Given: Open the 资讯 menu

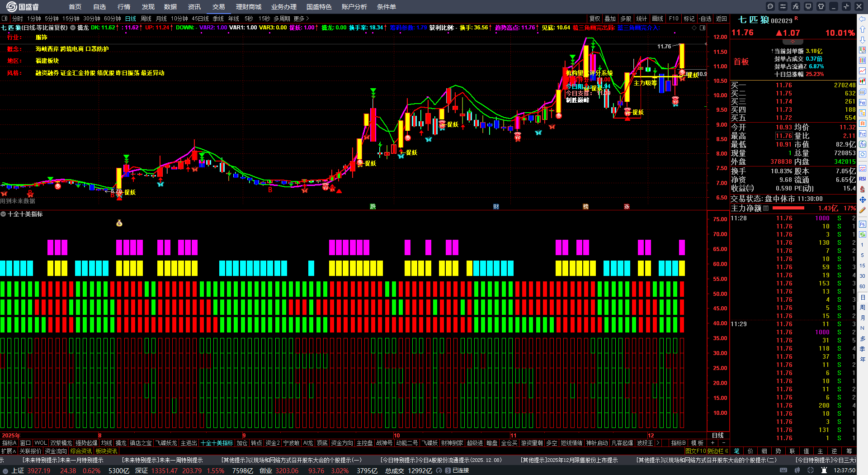Looking at the screenshot, I should point(194,7).
